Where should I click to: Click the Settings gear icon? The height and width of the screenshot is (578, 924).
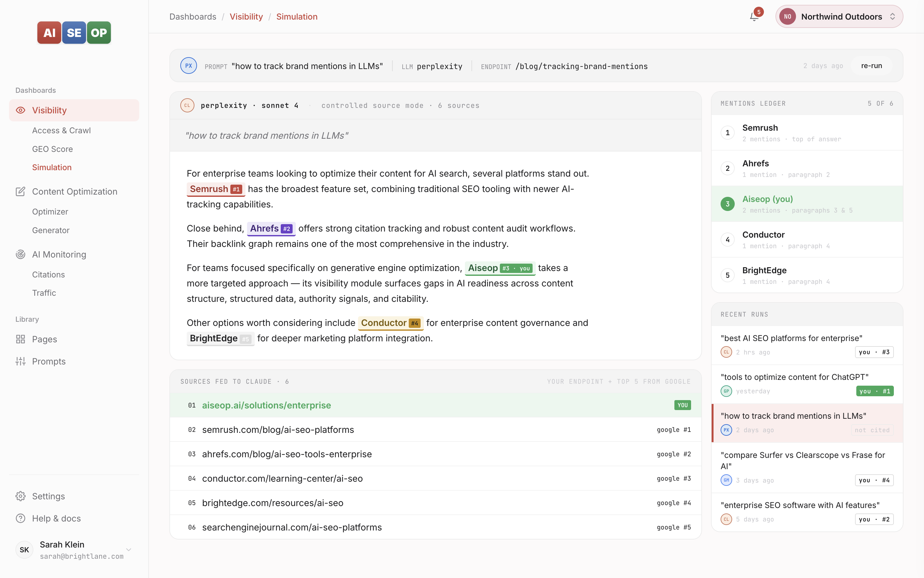click(x=21, y=496)
